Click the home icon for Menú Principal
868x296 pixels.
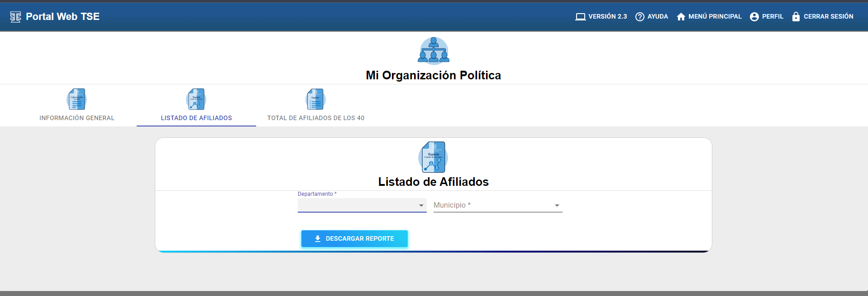tap(681, 17)
